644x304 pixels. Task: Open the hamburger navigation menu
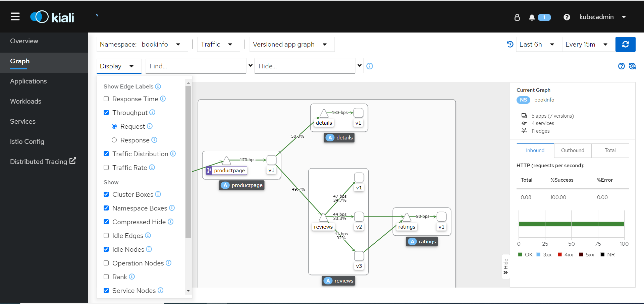click(15, 17)
